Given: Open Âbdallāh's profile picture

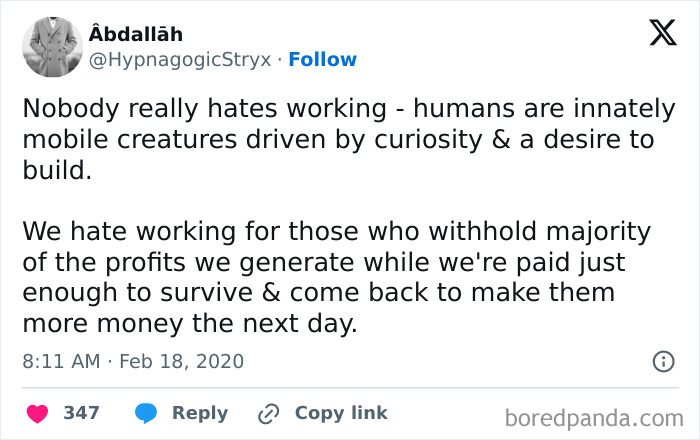Looking at the screenshot, I should click(53, 47).
